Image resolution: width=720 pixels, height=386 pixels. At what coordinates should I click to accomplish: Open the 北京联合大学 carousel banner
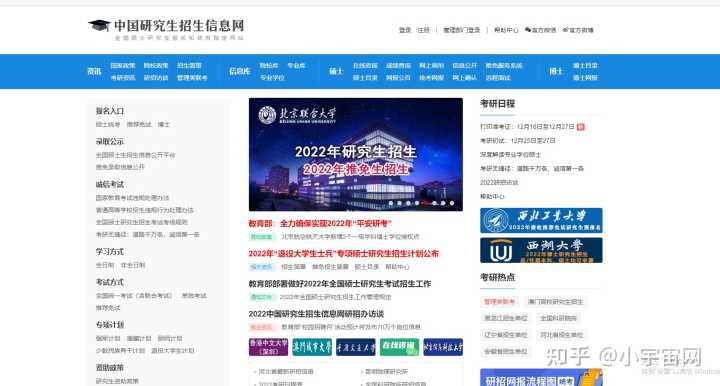(x=355, y=154)
